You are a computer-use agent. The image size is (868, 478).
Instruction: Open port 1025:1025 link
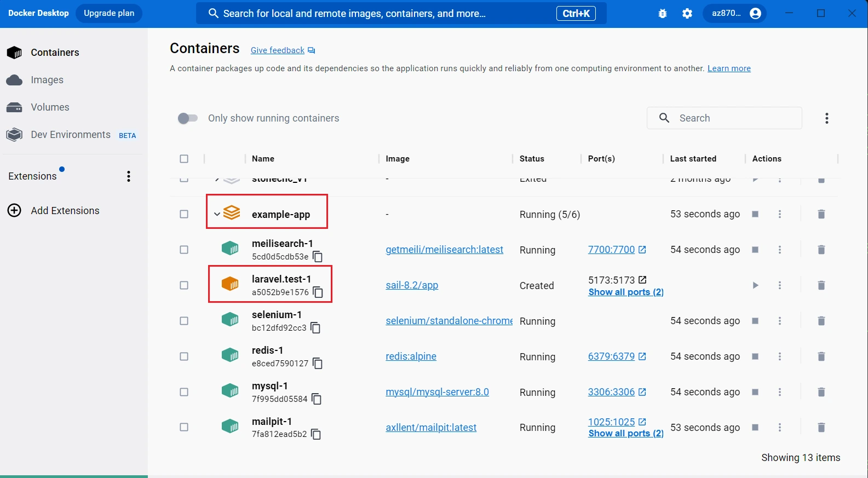click(617, 422)
